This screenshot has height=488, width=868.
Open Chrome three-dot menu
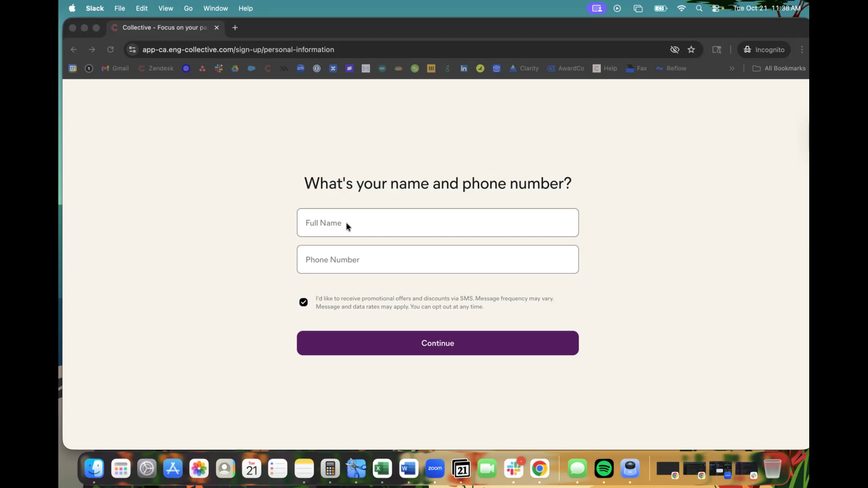(802, 50)
